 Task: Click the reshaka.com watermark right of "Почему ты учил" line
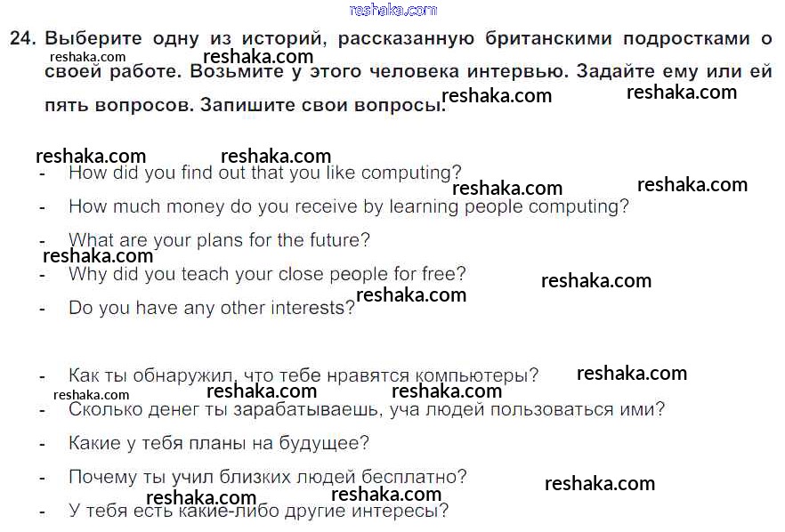pyautogui.click(x=599, y=484)
